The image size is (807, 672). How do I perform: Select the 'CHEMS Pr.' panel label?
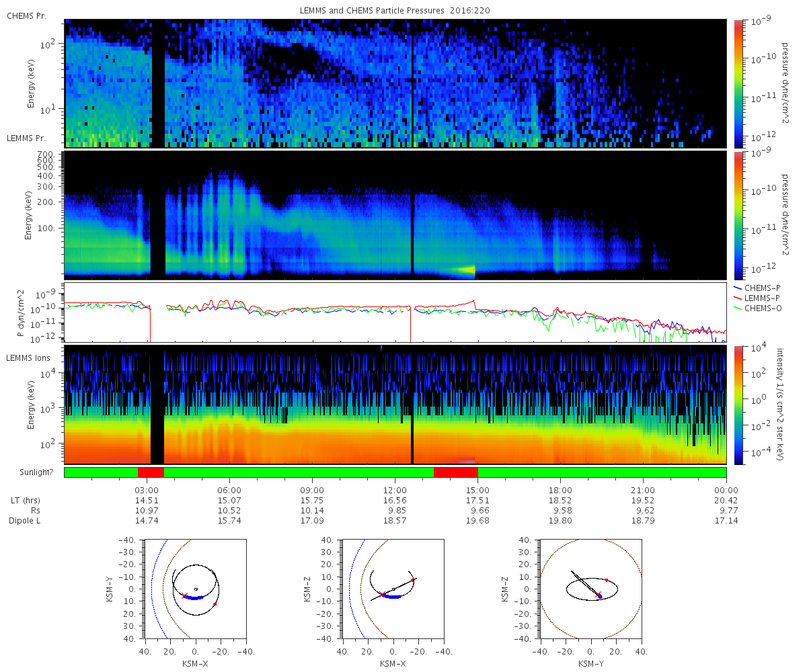pos(26,15)
